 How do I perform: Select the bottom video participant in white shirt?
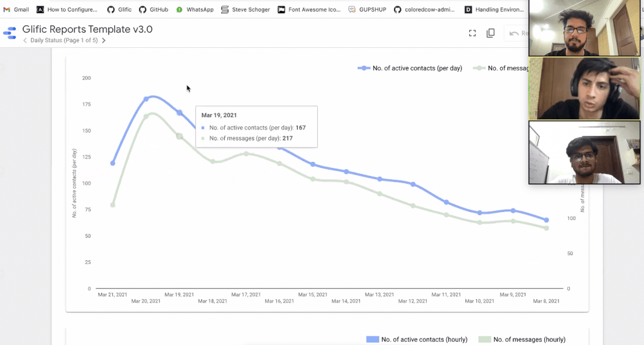point(584,153)
